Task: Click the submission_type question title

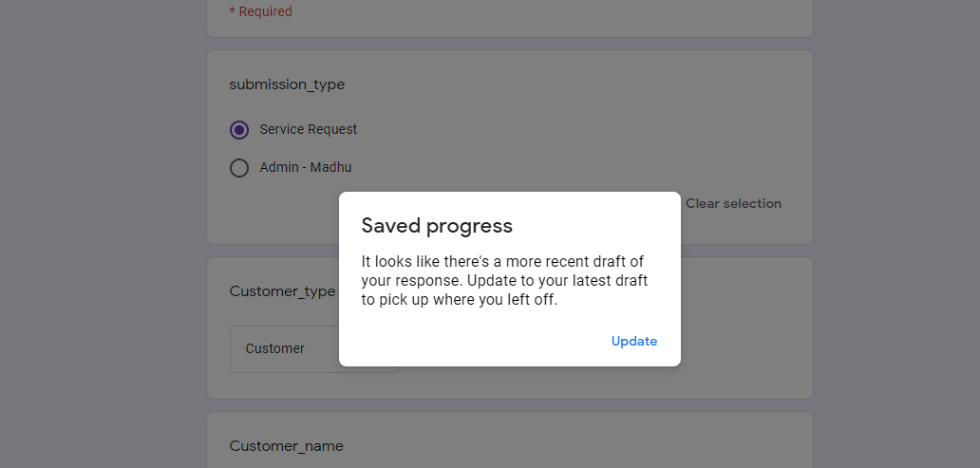Action: [287, 84]
